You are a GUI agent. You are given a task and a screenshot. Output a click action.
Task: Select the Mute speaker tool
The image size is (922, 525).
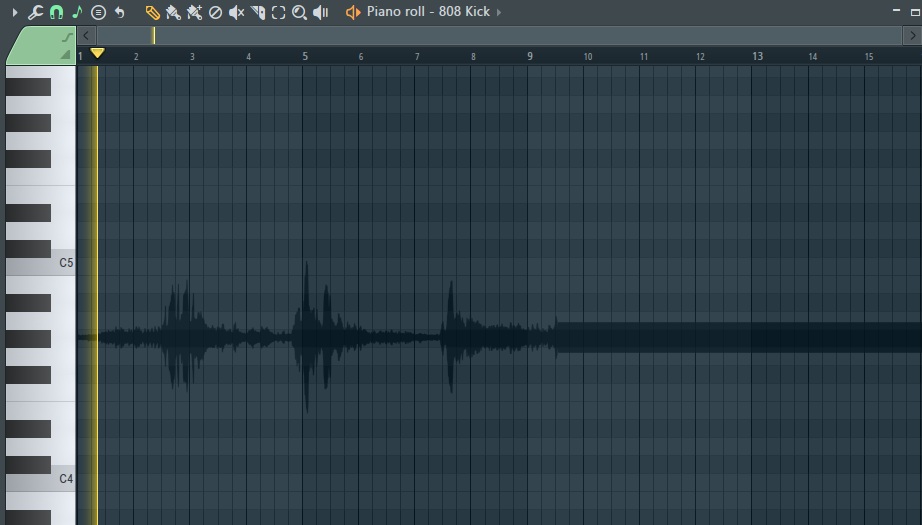pyautogui.click(x=237, y=12)
